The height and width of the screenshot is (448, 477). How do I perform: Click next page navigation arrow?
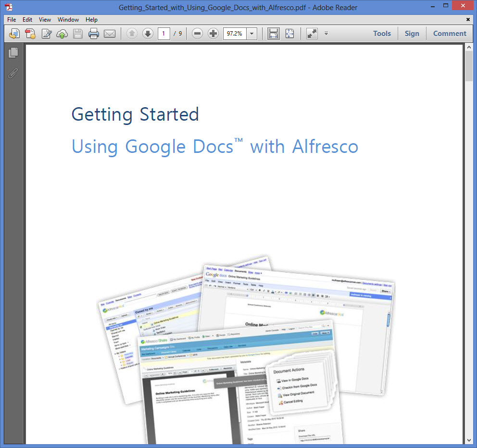pyautogui.click(x=148, y=34)
